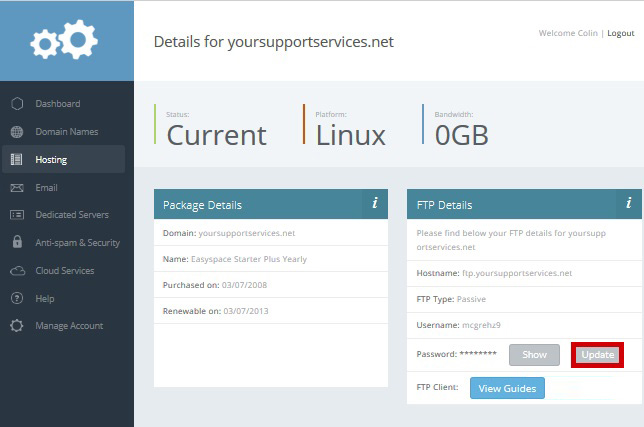This screenshot has width=644, height=427.
Task: Click the Help question mark icon
Action: point(17,298)
